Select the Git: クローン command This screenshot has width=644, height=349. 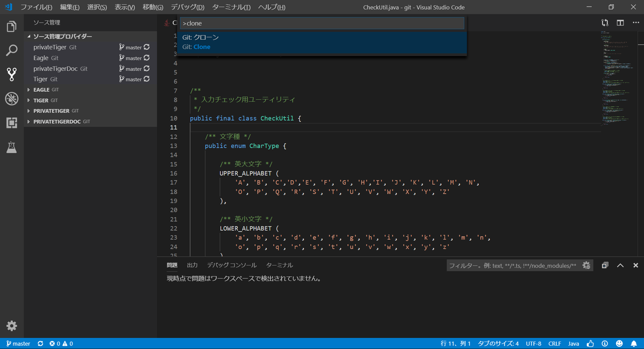point(322,42)
